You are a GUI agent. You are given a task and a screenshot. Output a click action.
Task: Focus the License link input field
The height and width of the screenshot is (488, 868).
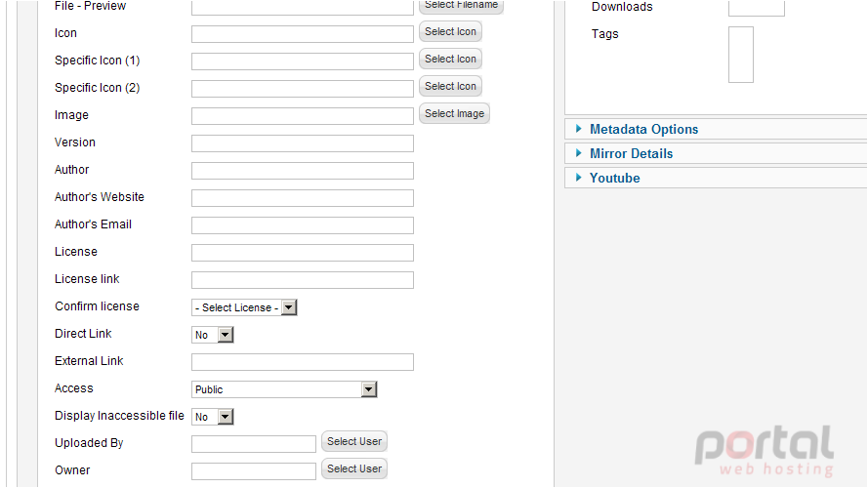click(x=303, y=280)
